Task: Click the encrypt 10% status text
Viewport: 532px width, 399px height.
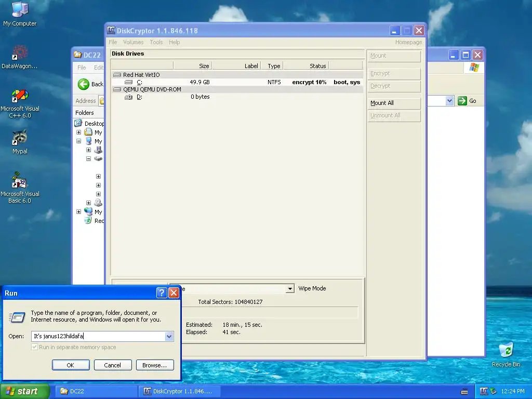Action: pos(309,82)
